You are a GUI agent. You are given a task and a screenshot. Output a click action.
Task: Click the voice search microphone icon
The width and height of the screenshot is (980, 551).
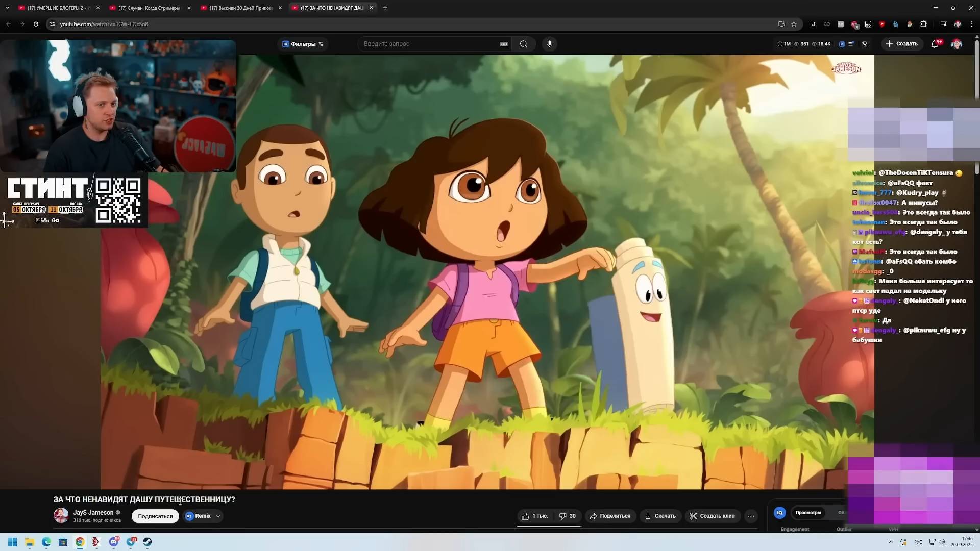549,44
